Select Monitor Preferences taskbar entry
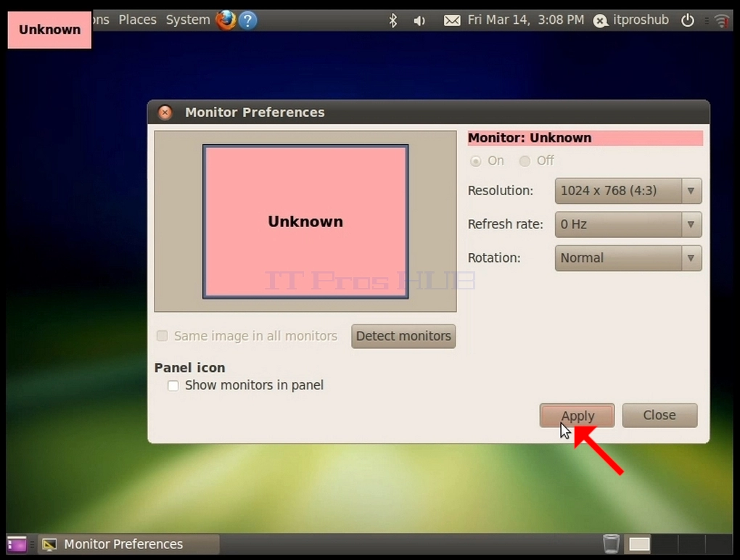The height and width of the screenshot is (560, 740). coord(129,545)
